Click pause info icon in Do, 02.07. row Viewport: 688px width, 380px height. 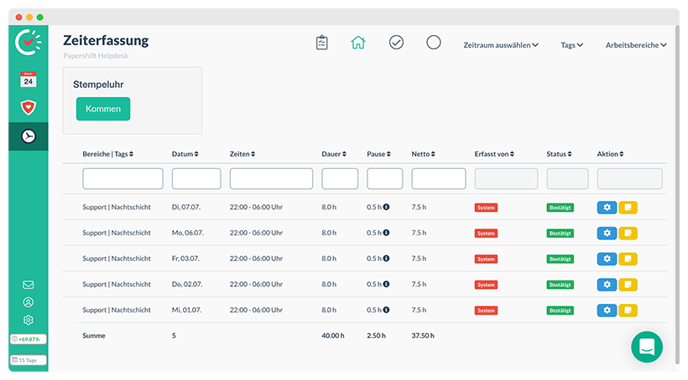coord(386,284)
